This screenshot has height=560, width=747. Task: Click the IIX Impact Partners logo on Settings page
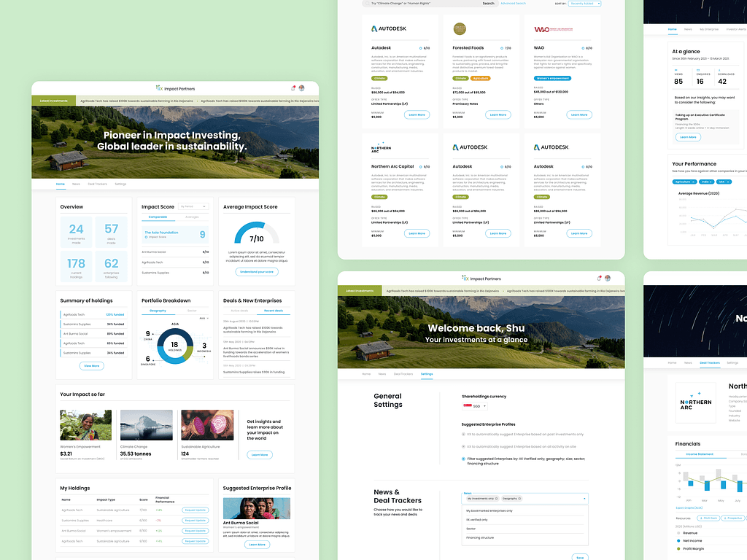tap(481, 279)
